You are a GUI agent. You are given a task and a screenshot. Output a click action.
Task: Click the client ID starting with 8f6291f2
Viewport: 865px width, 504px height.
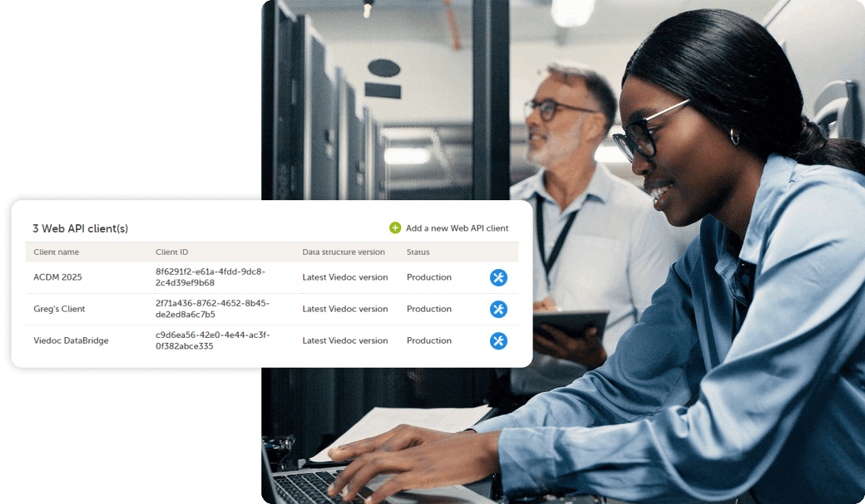[210, 277]
